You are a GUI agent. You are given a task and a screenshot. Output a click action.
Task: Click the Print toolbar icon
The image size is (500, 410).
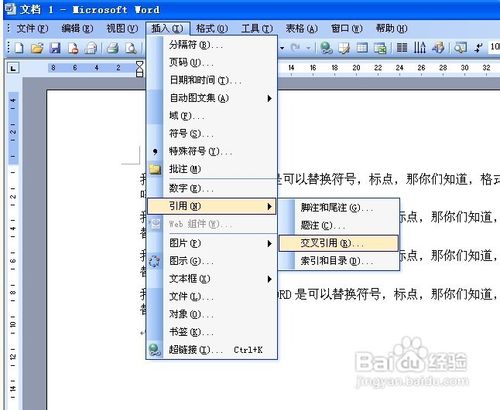tap(113, 48)
